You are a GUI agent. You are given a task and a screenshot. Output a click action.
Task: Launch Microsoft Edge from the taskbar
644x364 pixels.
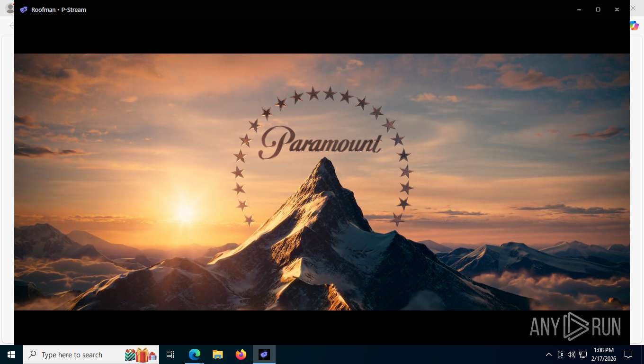tap(195, 355)
